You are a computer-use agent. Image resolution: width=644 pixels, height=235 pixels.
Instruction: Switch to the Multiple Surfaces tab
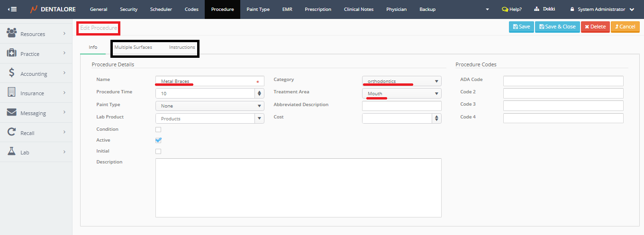[133, 47]
